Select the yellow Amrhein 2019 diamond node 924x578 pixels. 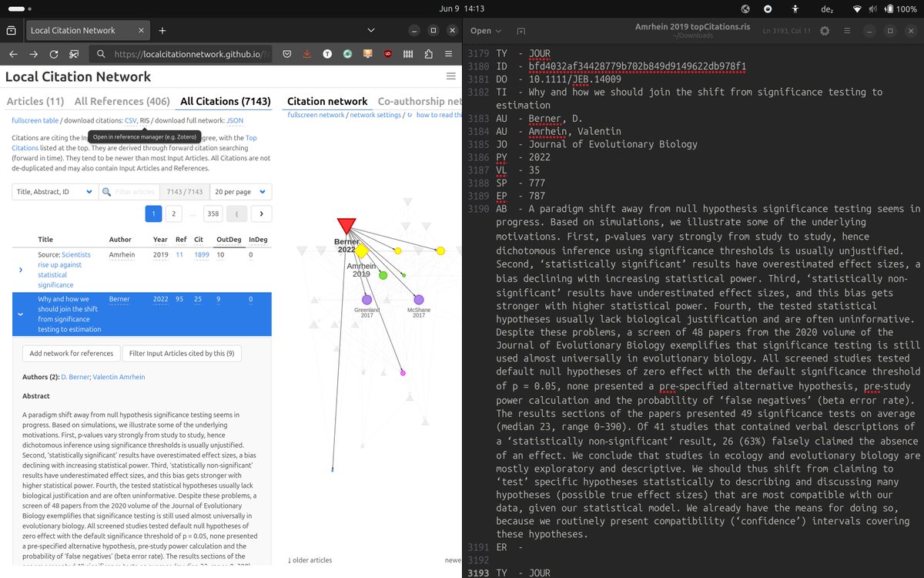pos(361,251)
